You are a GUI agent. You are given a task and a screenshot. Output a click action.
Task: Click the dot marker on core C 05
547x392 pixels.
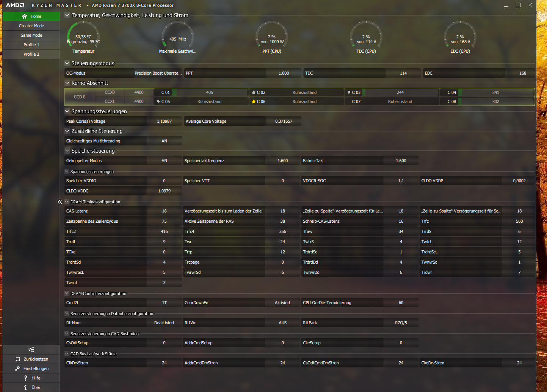158,102
